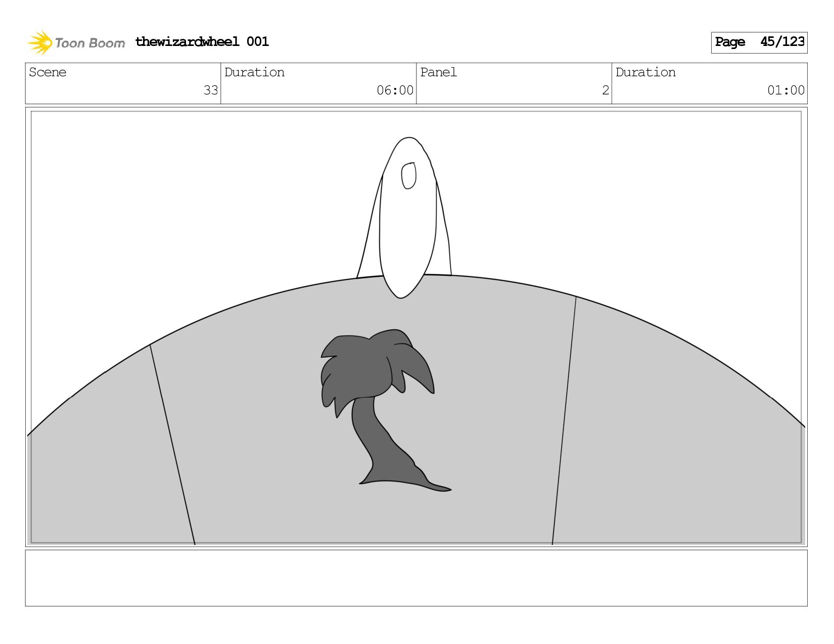This screenshot has height=644, width=834.
Task: Click the white rocket shape
Action: tap(404, 217)
